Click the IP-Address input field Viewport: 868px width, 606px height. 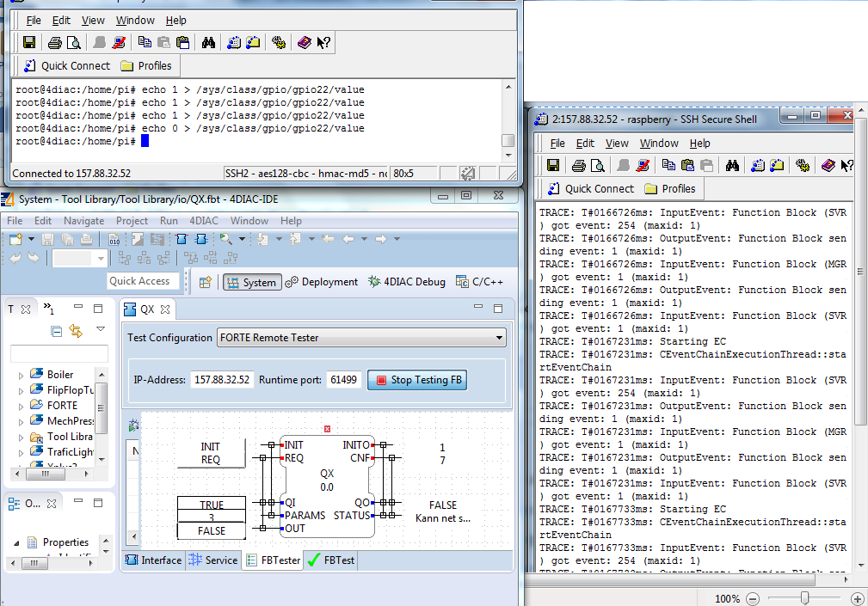point(222,380)
